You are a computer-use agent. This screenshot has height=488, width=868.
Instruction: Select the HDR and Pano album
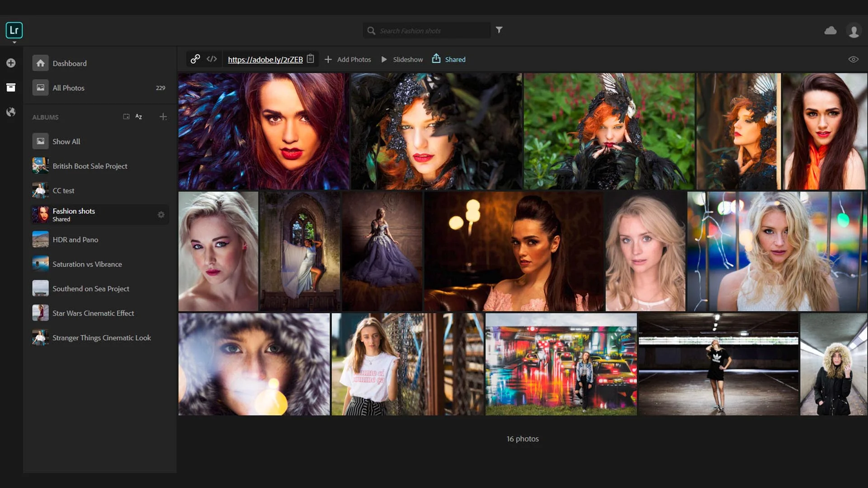tap(75, 240)
